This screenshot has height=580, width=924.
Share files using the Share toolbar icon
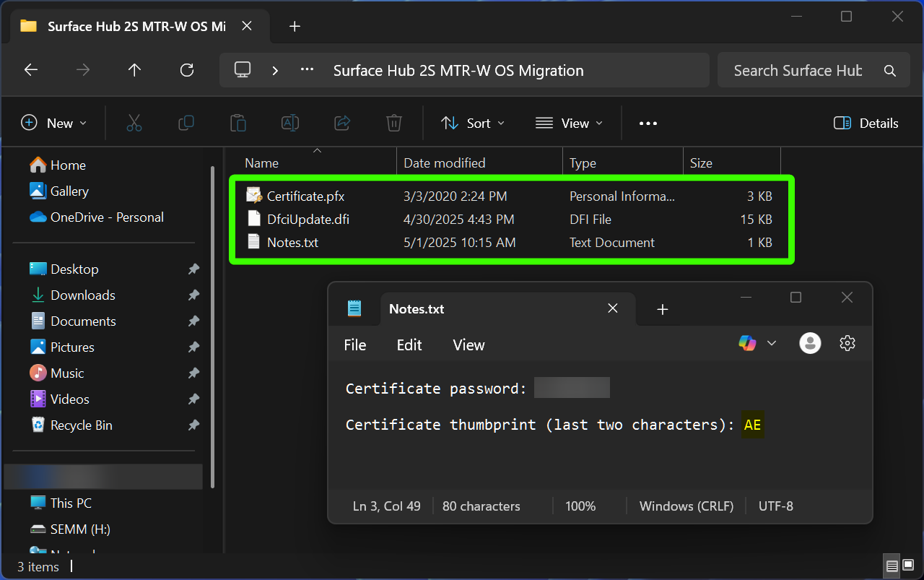(x=342, y=123)
